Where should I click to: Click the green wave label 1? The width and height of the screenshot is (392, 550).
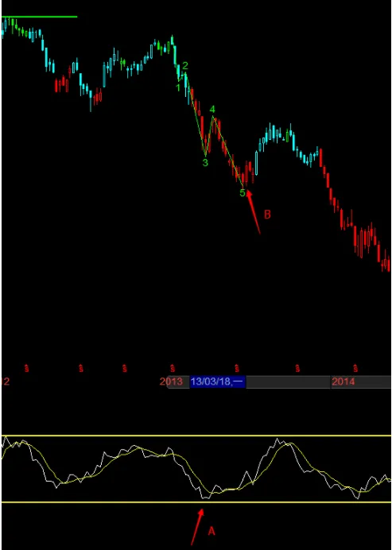point(178,87)
